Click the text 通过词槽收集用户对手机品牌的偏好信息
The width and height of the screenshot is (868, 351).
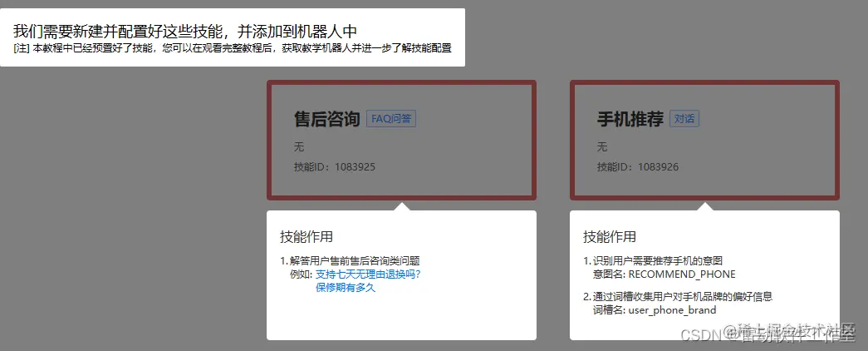click(683, 297)
